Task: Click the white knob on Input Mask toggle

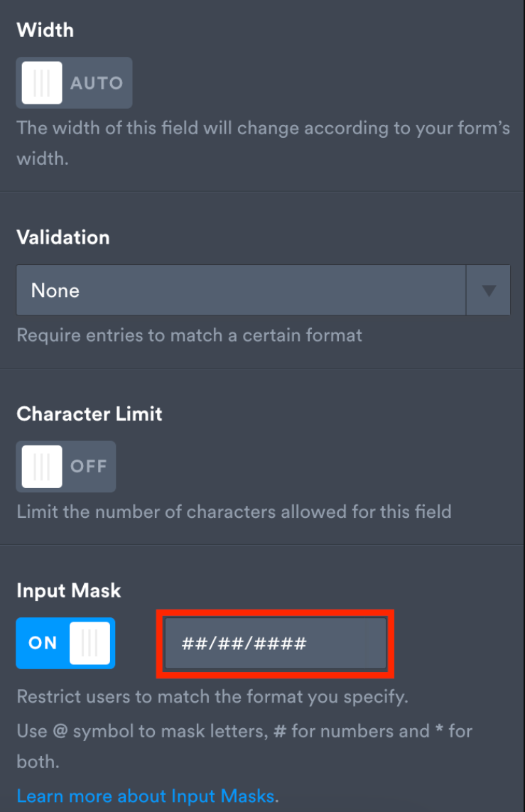Action: tap(90, 643)
